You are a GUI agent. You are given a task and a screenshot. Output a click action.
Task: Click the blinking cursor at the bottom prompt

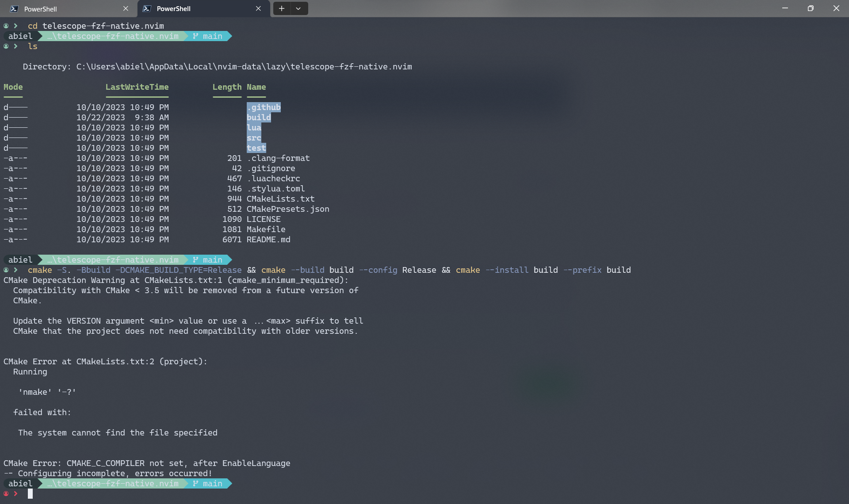click(31, 494)
